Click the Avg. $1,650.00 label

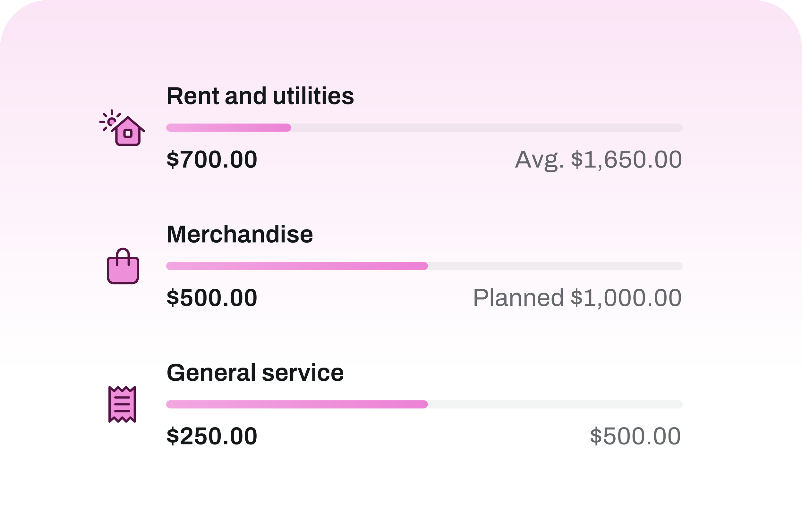[598, 160]
